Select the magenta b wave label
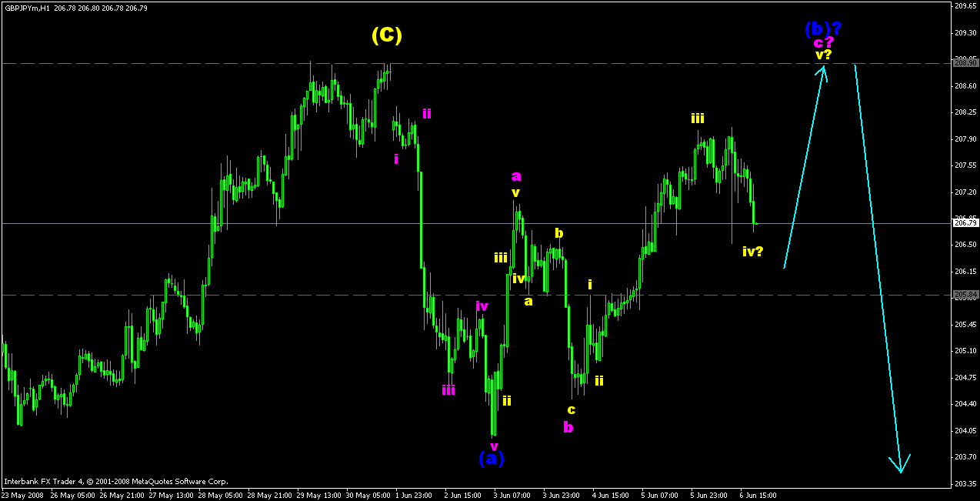The image size is (980, 501). pyautogui.click(x=568, y=426)
